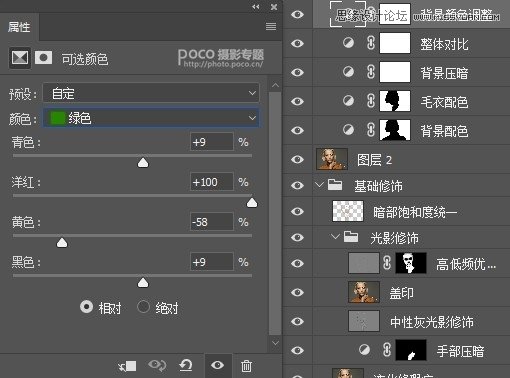Hide the 背景配色 layer
Image resolution: width=510 pixels, height=378 pixels.
[297, 130]
